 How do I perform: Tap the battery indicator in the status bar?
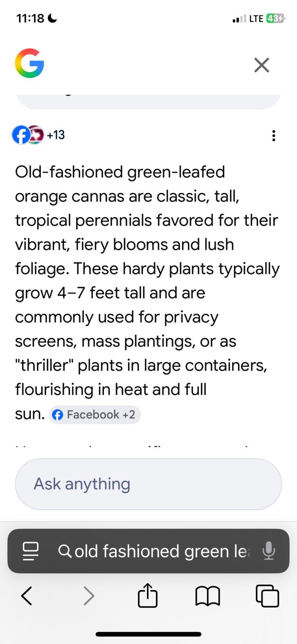click(275, 19)
